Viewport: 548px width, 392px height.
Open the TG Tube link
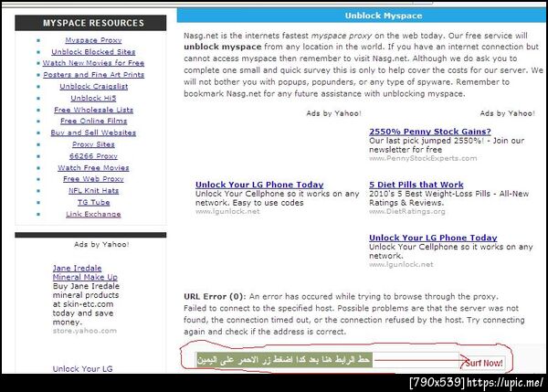click(x=94, y=203)
